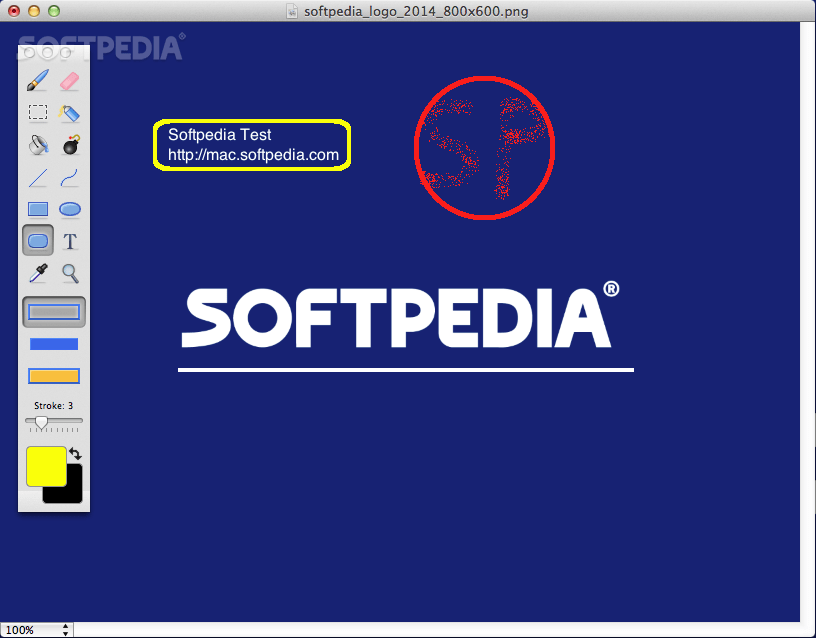Select the Zoom magnifier tool

pyautogui.click(x=70, y=273)
